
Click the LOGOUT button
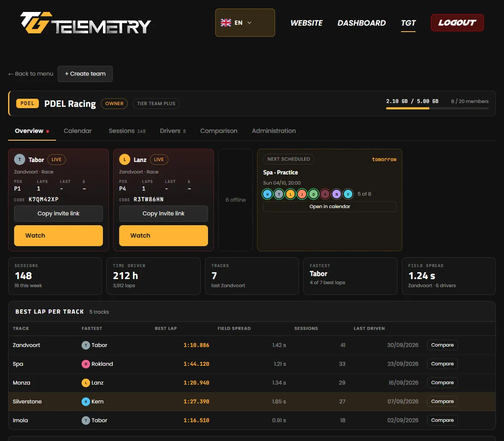pyautogui.click(x=457, y=23)
